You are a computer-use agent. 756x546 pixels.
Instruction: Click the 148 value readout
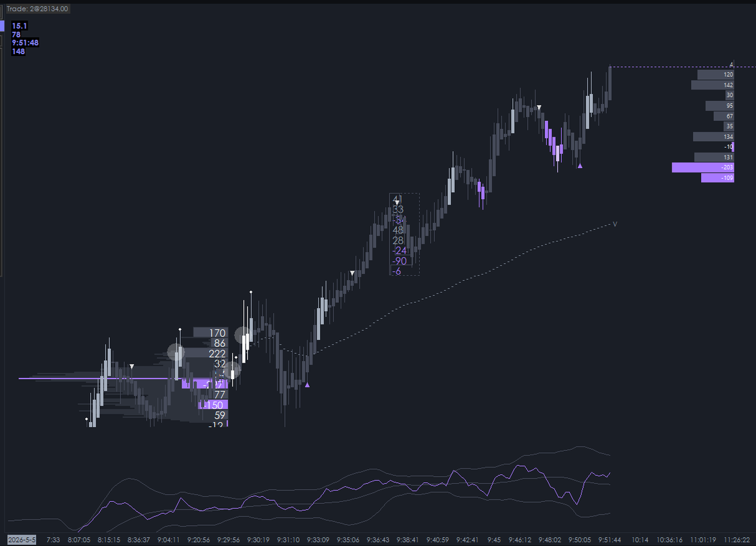(x=18, y=51)
